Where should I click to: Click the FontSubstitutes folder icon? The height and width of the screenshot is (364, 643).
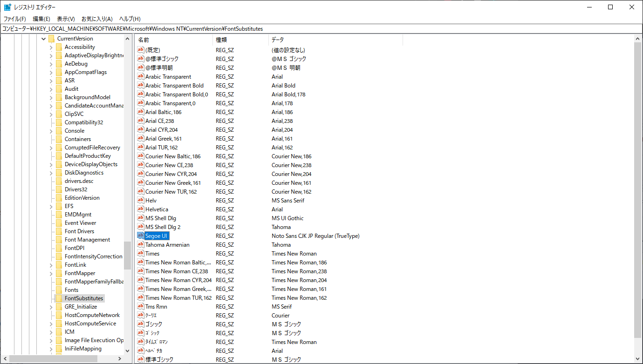pyautogui.click(x=59, y=298)
